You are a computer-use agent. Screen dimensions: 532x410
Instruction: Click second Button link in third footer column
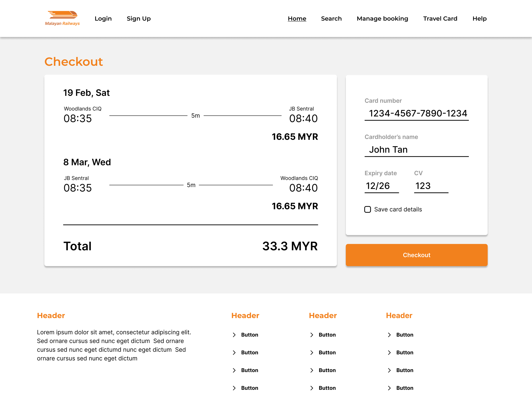pos(327,353)
